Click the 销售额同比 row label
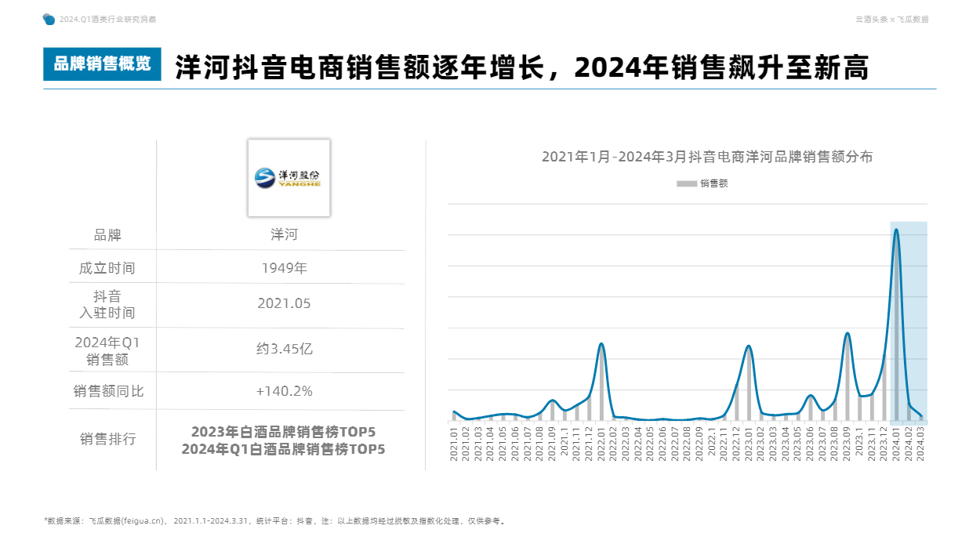 [107, 391]
